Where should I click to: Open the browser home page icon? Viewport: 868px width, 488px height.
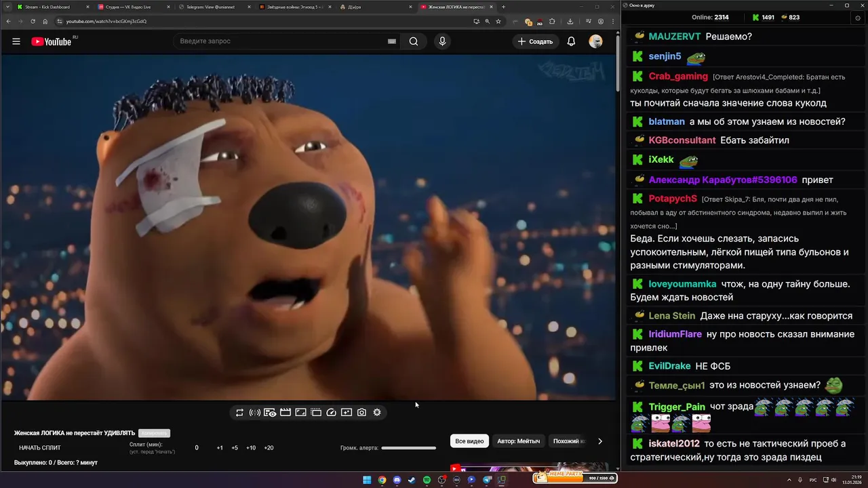pyautogui.click(x=45, y=21)
